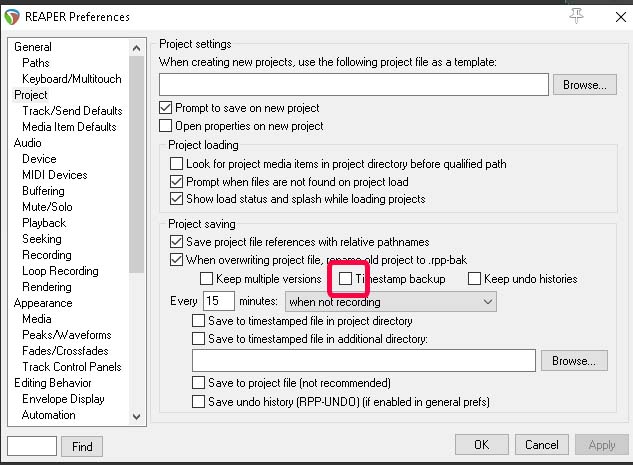Open Envelope Display page

coord(63,399)
